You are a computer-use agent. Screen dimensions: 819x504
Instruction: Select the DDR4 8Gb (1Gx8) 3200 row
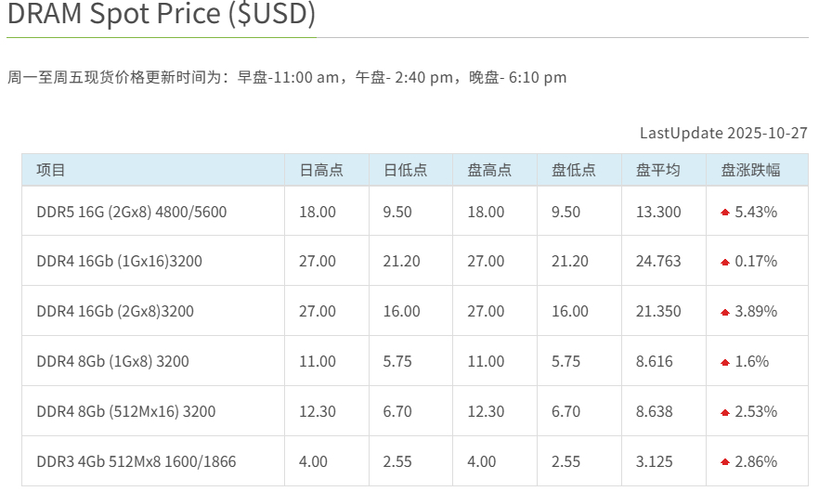click(112, 361)
